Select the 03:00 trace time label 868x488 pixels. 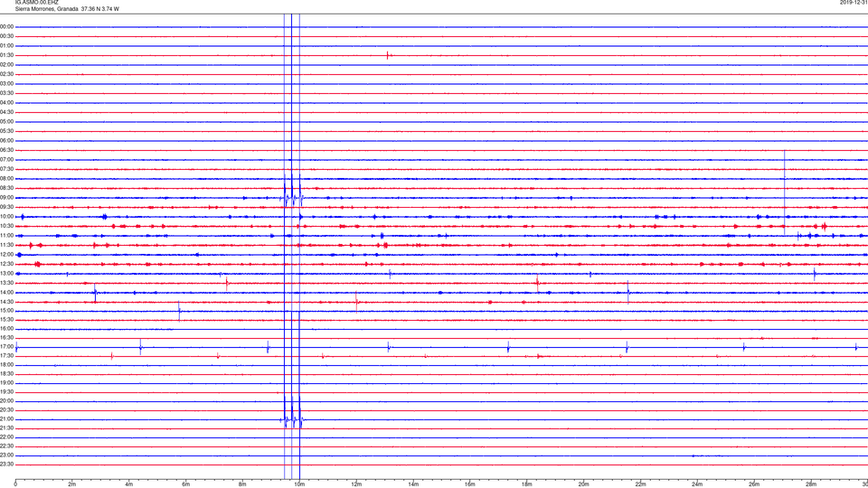[6, 83]
